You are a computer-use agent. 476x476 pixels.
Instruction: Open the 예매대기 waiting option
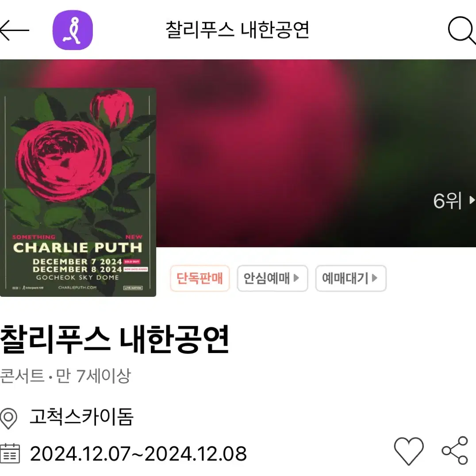click(351, 278)
